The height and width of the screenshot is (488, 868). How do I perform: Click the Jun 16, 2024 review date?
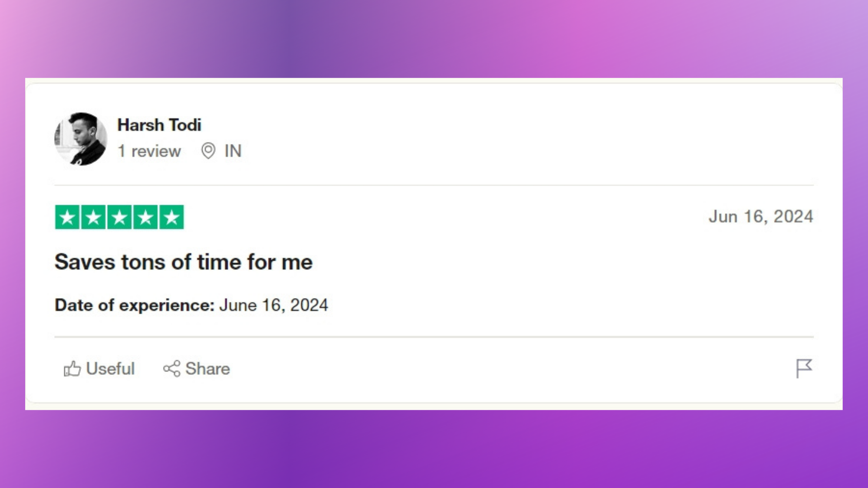(x=761, y=216)
